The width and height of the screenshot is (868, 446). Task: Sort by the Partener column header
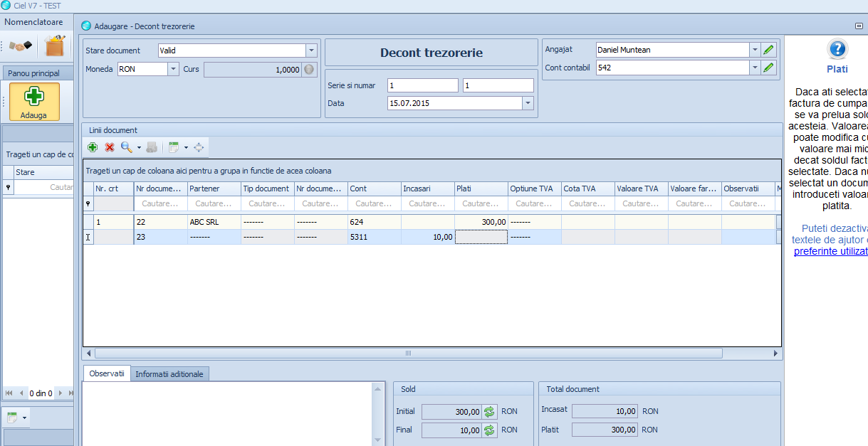pos(214,189)
